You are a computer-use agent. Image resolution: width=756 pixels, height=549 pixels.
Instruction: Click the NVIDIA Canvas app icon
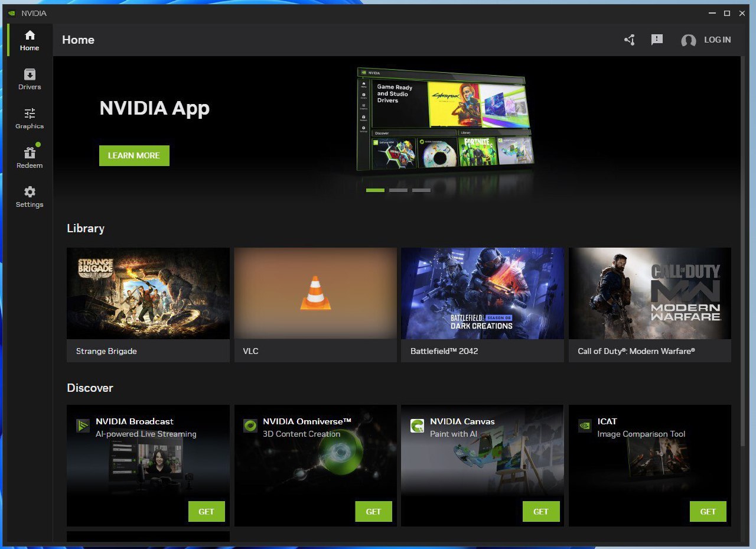pos(418,425)
